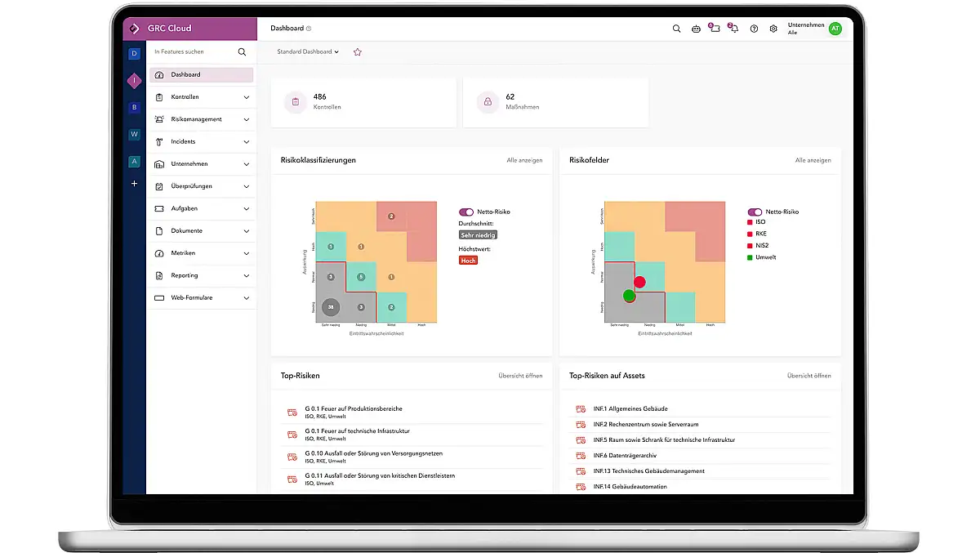Screen dimensions: 980x553
Task: Open notifications bell in top bar
Action: [x=733, y=29]
